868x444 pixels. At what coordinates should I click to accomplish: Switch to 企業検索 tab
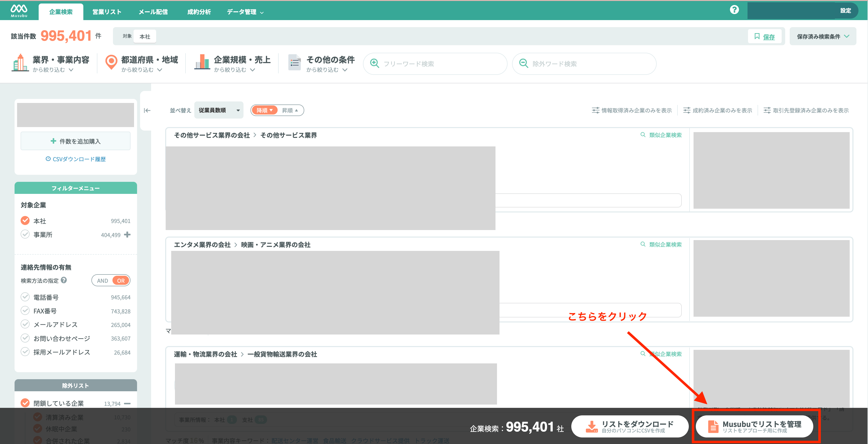[61, 12]
